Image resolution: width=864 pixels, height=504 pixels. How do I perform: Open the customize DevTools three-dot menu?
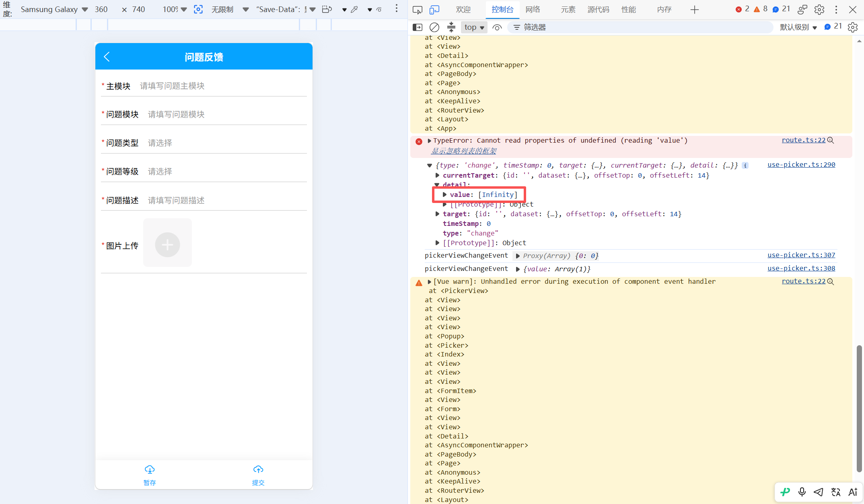pos(836,10)
